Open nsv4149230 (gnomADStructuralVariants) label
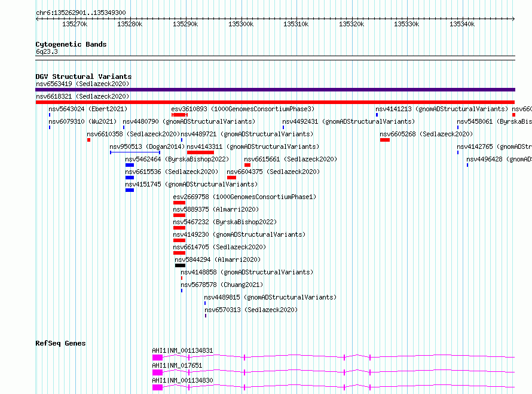 pyautogui.click(x=239, y=234)
